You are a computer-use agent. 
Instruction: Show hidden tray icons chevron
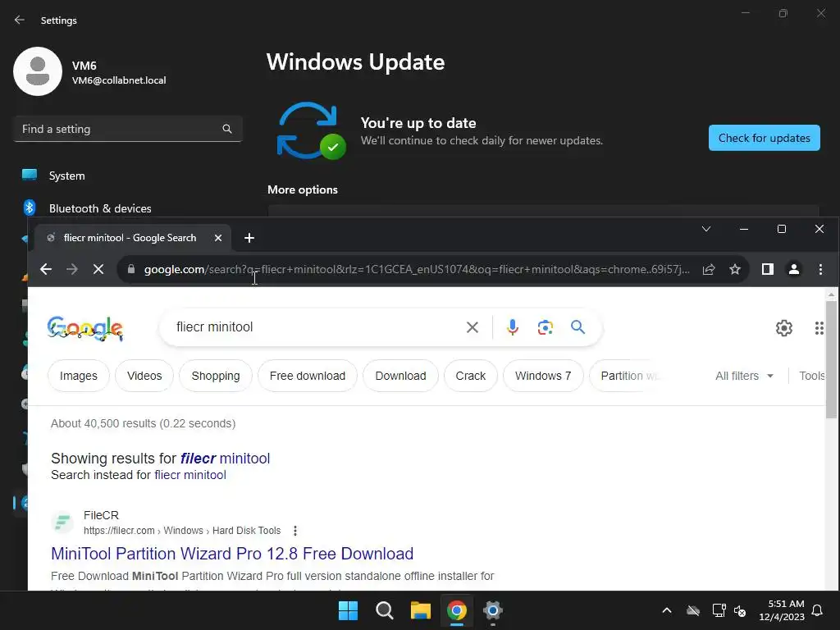667,610
